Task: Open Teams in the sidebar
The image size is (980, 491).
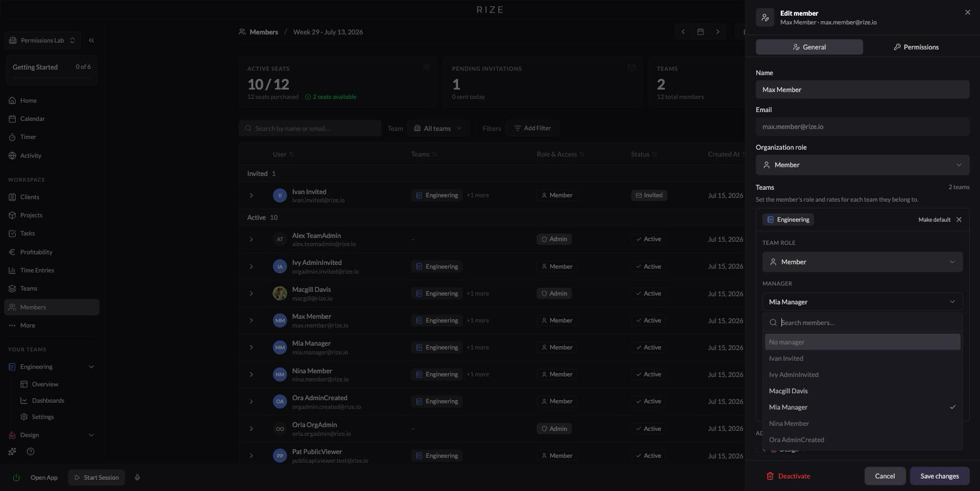Action: point(51,288)
